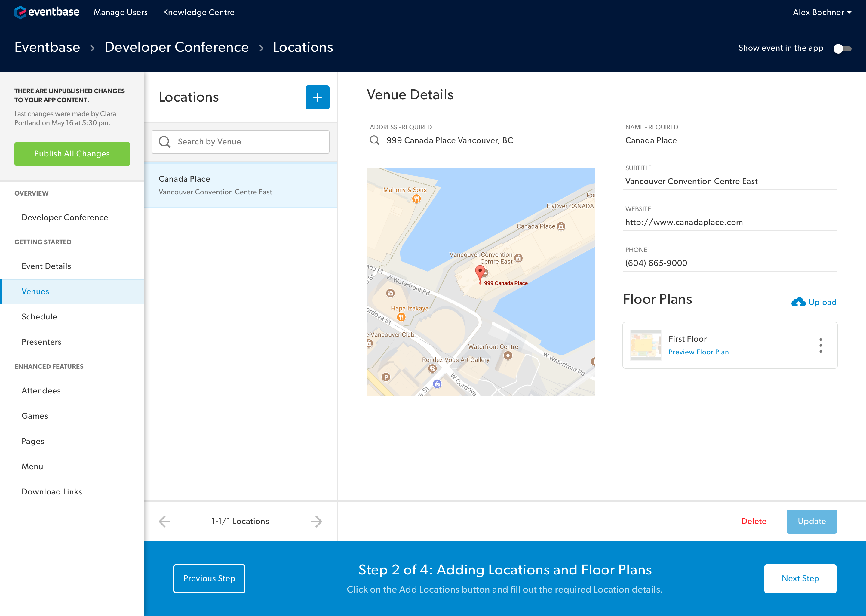Click Mahony & Sons restaurant map marker

(x=416, y=199)
